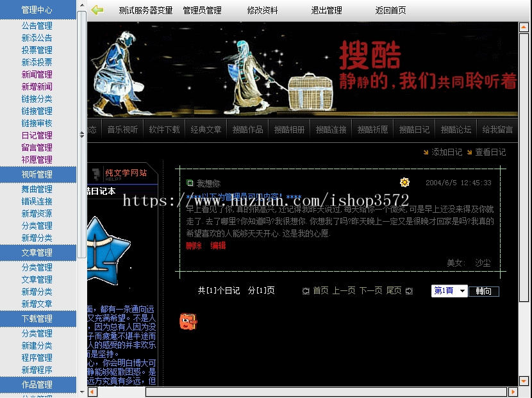Click the content pane scroll-up arrow
This screenshot has height=398, width=532.
tap(524, 27)
